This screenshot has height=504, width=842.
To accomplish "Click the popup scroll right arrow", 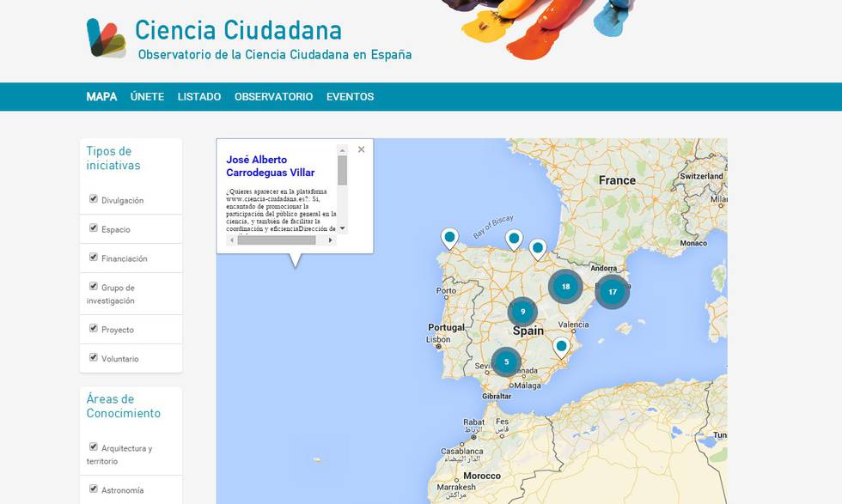I will click(331, 240).
